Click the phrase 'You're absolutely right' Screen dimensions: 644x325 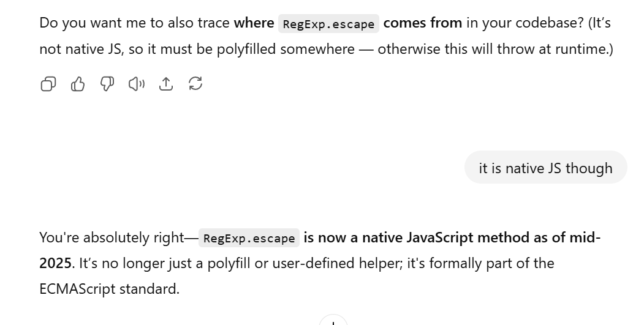coord(112,237)
